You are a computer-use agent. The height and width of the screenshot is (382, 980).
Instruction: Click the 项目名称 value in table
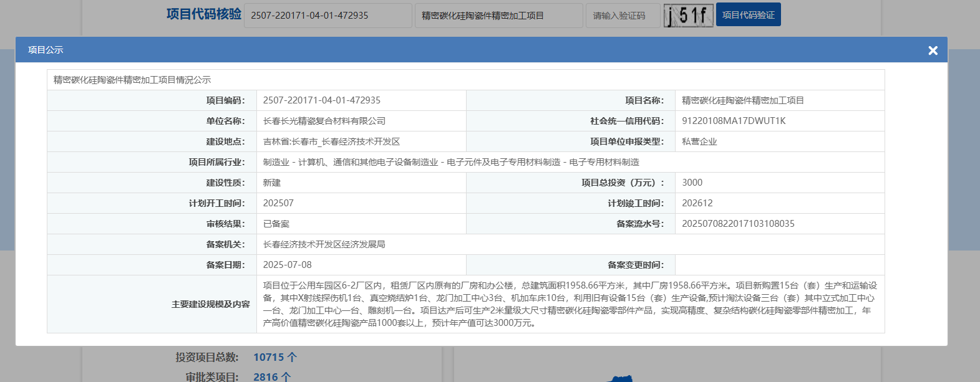(x=743, y=100)
